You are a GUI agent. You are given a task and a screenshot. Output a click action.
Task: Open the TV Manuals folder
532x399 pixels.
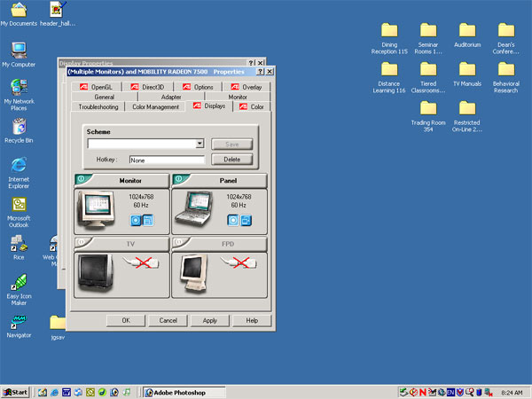[467, 74]
